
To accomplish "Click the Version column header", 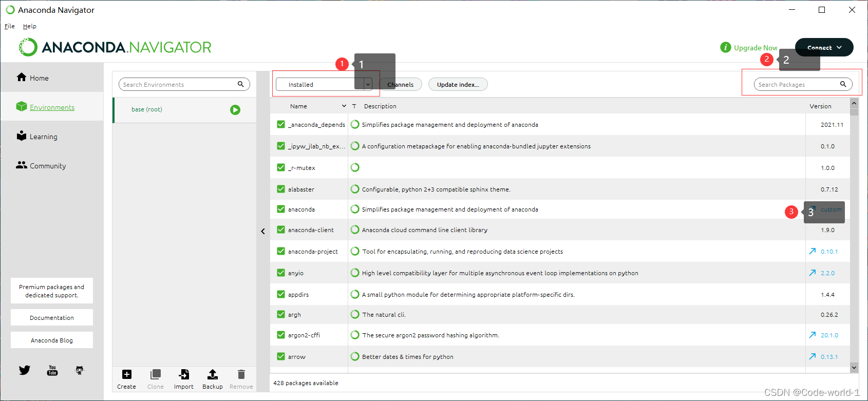I will click(820, 106).
